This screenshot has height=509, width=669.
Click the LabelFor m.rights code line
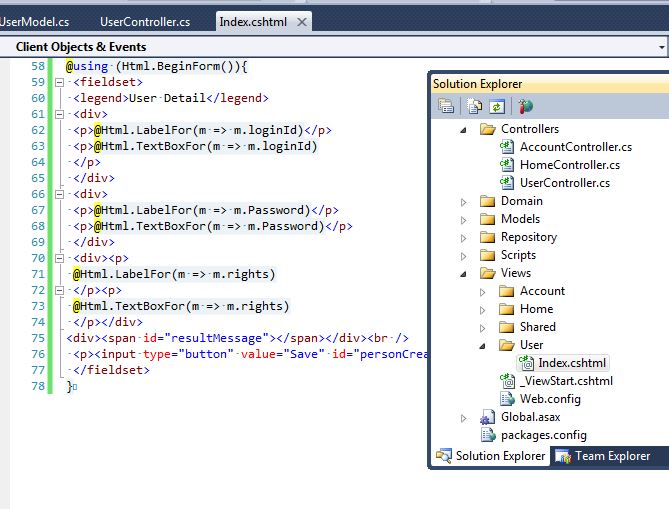(x=174, y=274)
